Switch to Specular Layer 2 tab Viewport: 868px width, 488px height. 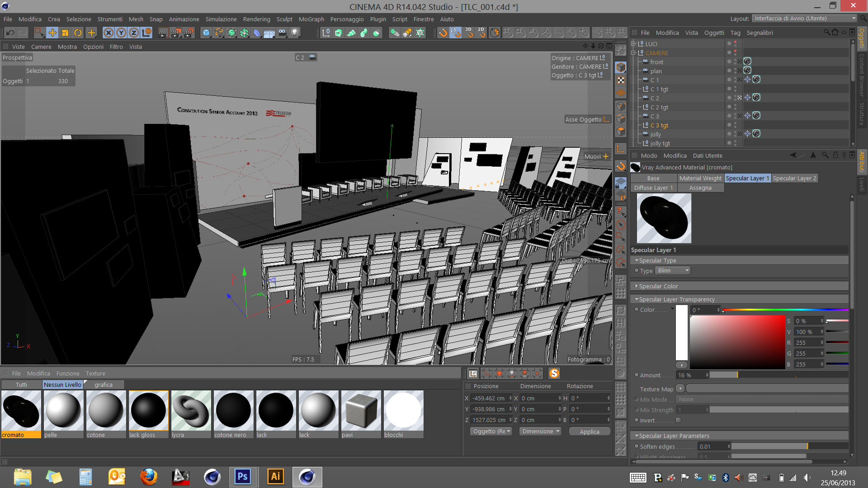794,178
